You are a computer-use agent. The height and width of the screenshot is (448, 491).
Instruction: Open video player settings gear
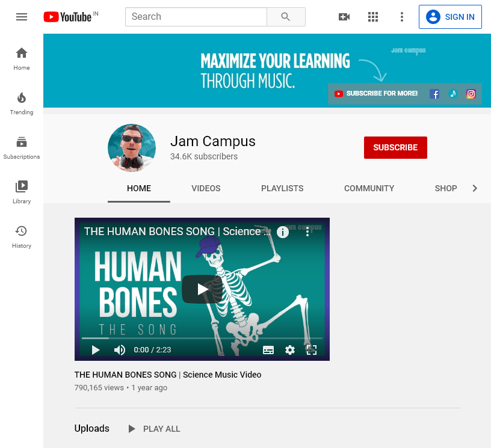pos(290,350)
